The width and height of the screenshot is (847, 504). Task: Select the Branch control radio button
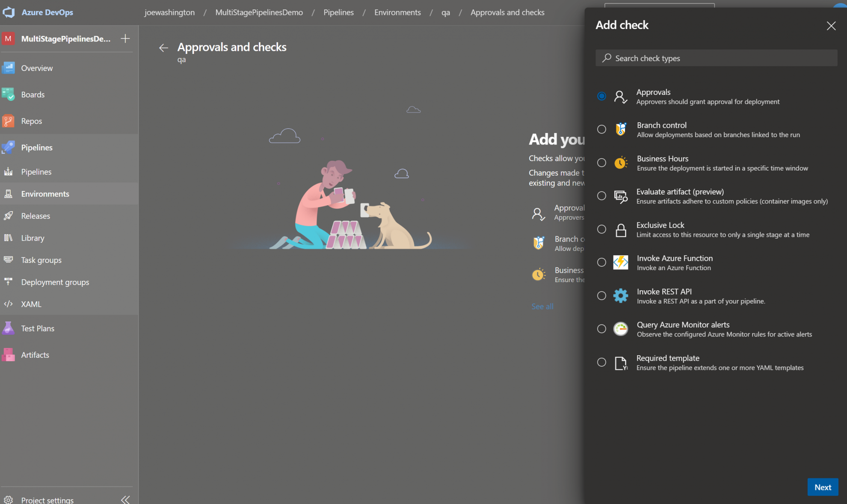point(601,129)
